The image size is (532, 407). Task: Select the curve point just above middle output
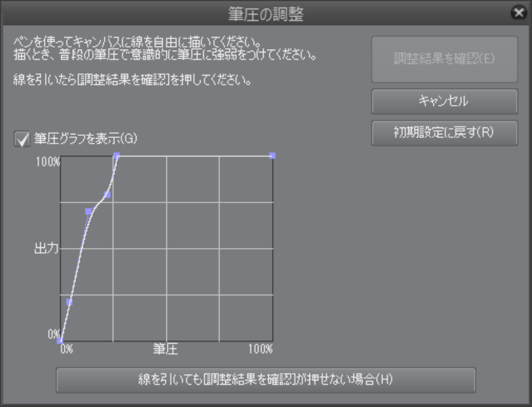pyautogui.click(x=88, y=212)
